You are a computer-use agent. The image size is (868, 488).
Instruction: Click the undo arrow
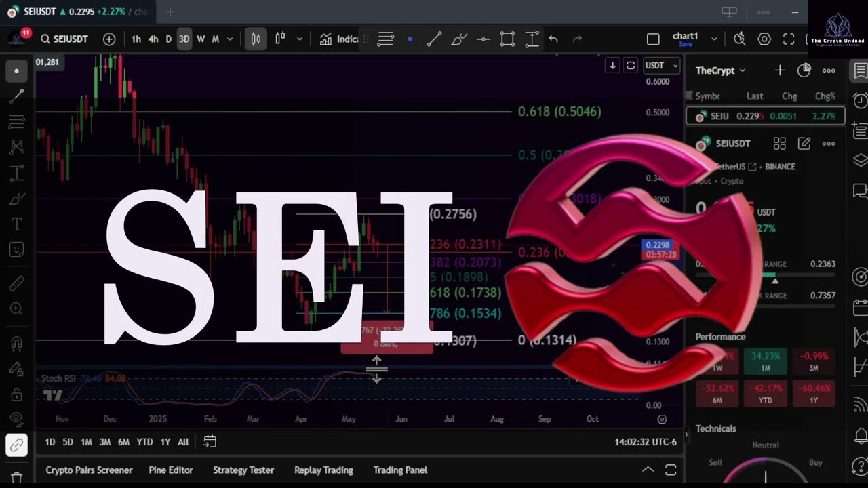click(x=553, y=39)
